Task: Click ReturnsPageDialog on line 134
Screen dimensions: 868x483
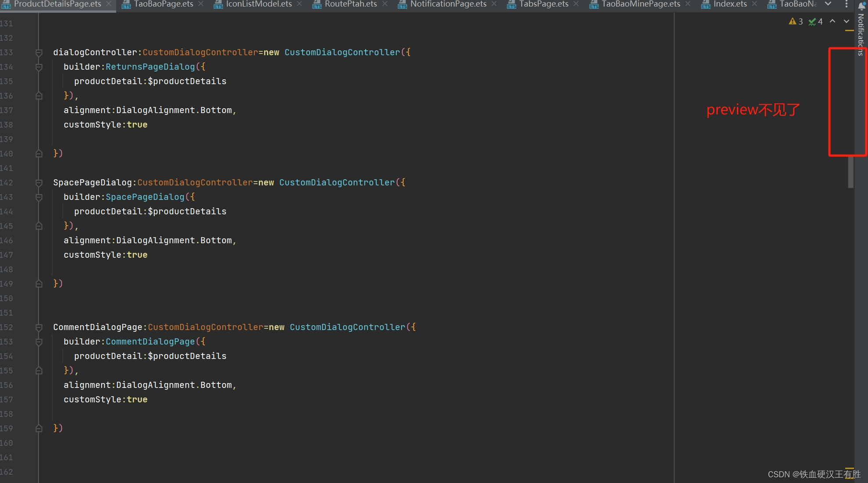Action: (150, 67)
